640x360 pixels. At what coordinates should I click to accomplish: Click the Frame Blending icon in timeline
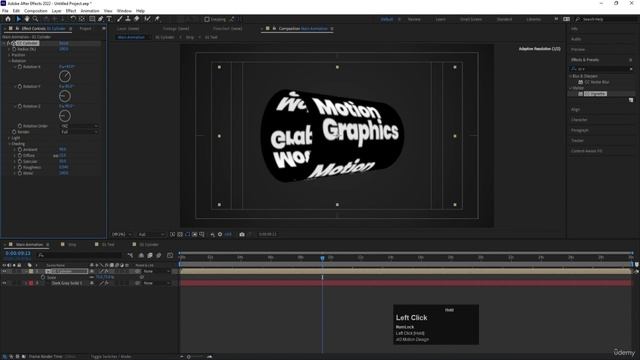150,255
